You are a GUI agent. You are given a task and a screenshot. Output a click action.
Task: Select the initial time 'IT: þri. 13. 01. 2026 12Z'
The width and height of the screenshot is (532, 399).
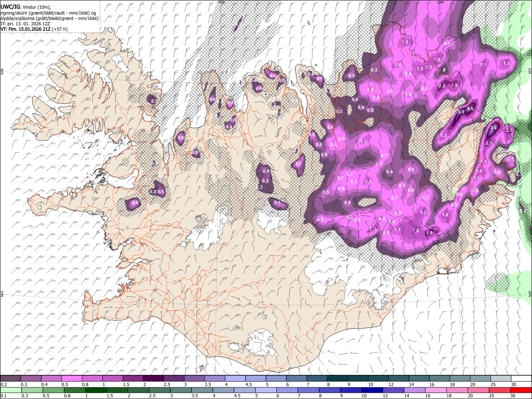25,24
